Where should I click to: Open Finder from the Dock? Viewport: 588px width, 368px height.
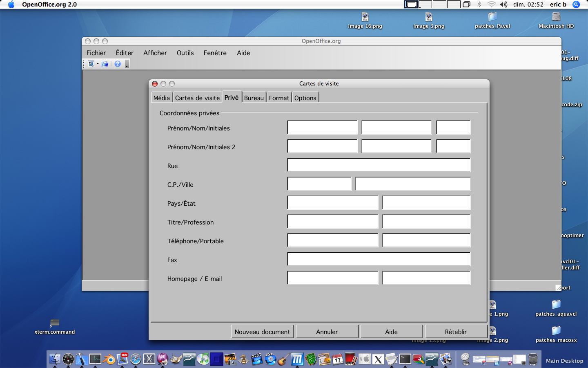pyautogui.click(x=55, y=359)
